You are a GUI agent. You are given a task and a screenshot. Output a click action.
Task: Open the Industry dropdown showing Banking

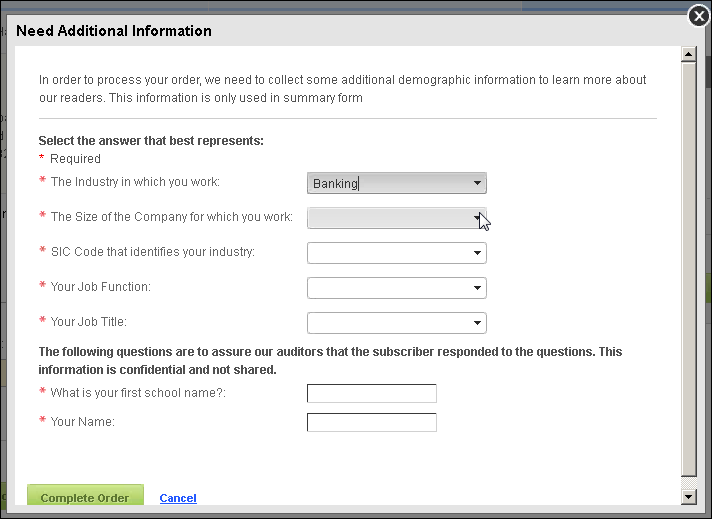click(x=396, y=183)
